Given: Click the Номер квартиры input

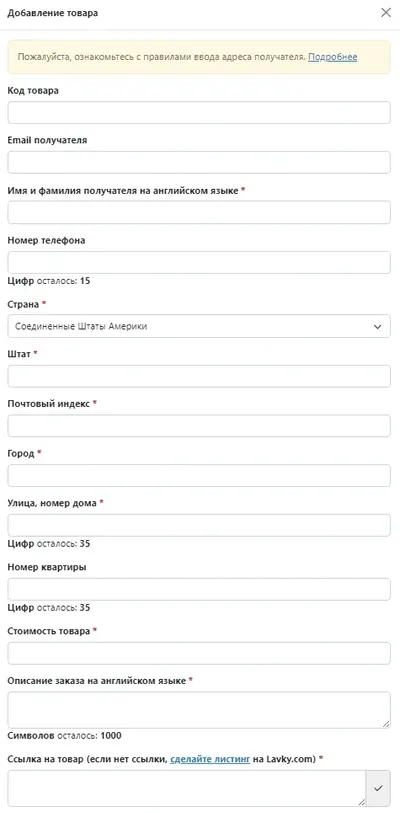Looking at the screenshot, I should 199,590.
